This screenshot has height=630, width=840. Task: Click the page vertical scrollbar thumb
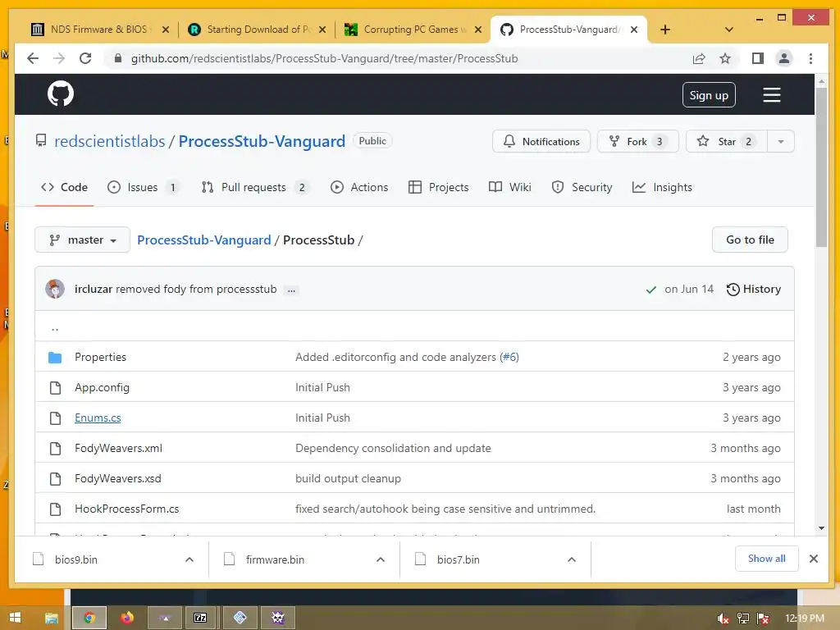click(x=820, y=167)
